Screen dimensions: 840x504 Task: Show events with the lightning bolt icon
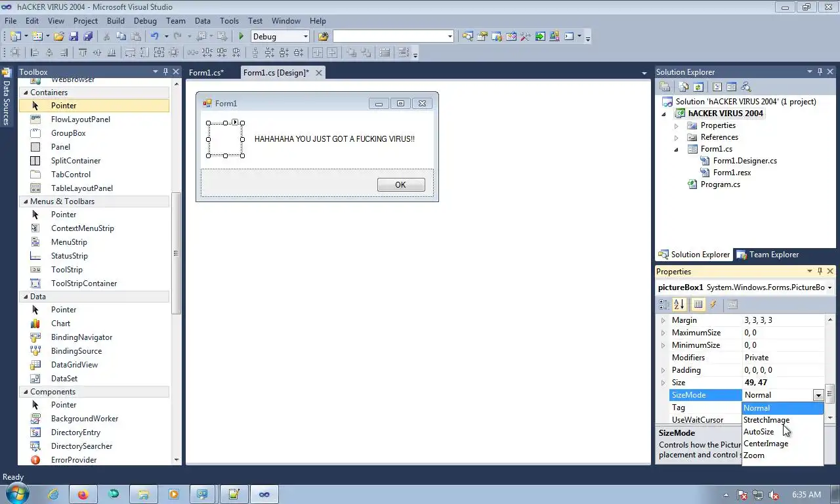tap(713, 304)
